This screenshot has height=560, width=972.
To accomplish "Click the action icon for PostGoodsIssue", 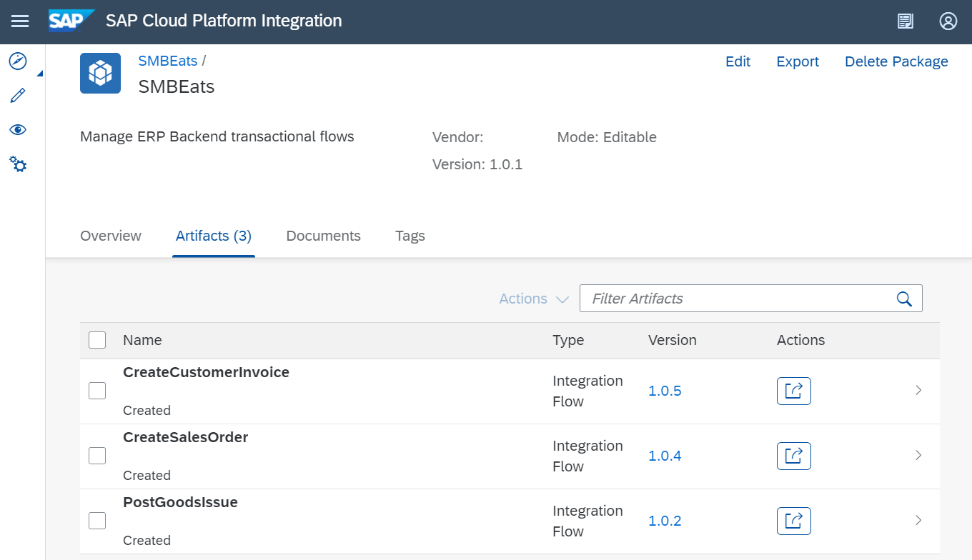I will click(793, 521).
